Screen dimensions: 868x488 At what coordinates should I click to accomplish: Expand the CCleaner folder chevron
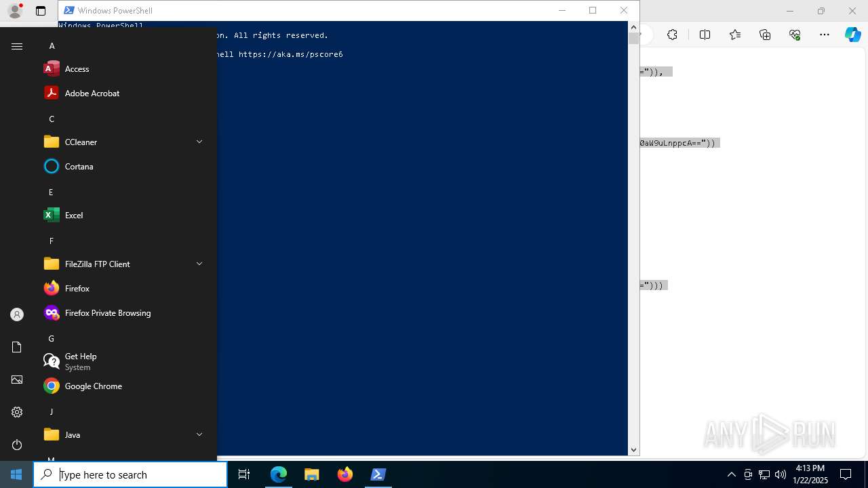coord(199,142)
